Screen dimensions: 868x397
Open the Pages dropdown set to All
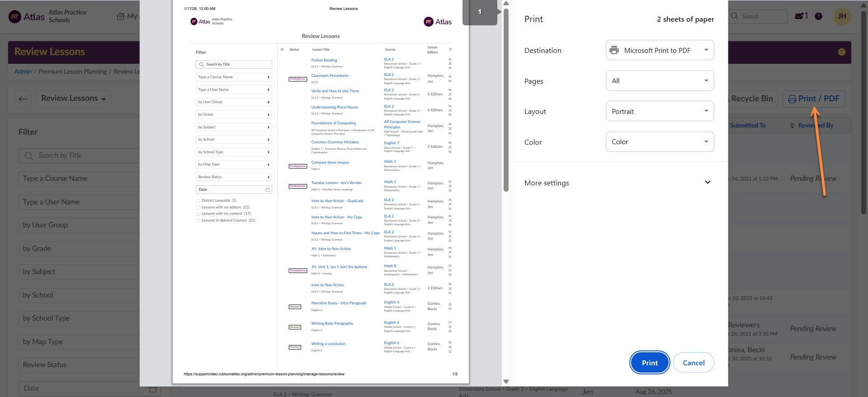pos(660,81)
